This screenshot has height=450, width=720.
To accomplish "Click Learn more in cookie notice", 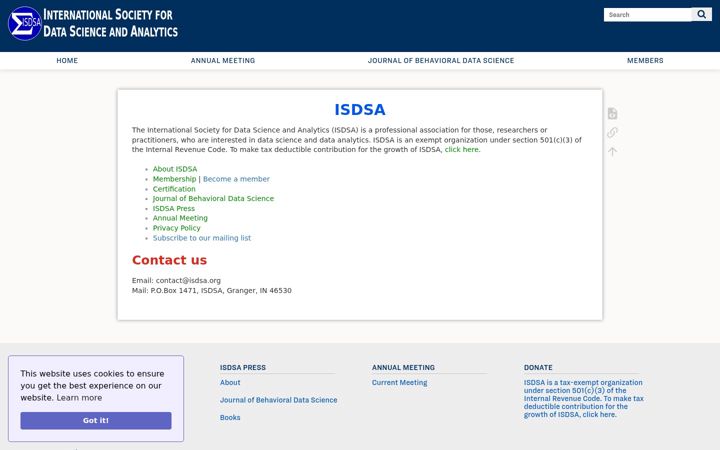I will (x=79, y=398).
